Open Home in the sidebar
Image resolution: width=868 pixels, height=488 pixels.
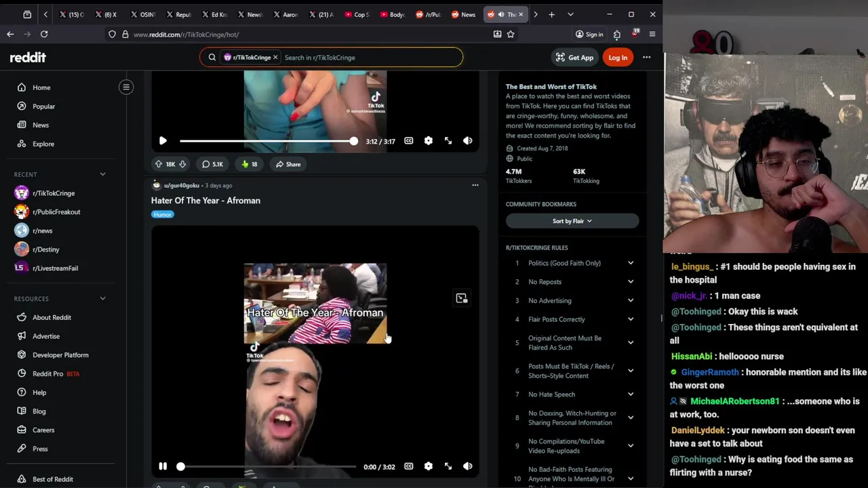[x=41, y=87]
